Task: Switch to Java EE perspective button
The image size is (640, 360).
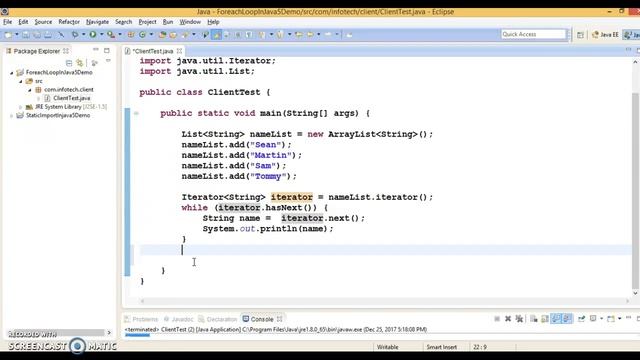Action: [x=605, y=35]
